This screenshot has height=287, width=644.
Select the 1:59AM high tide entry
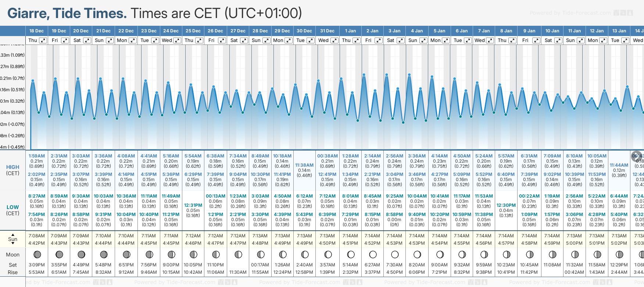click(37, 156)
